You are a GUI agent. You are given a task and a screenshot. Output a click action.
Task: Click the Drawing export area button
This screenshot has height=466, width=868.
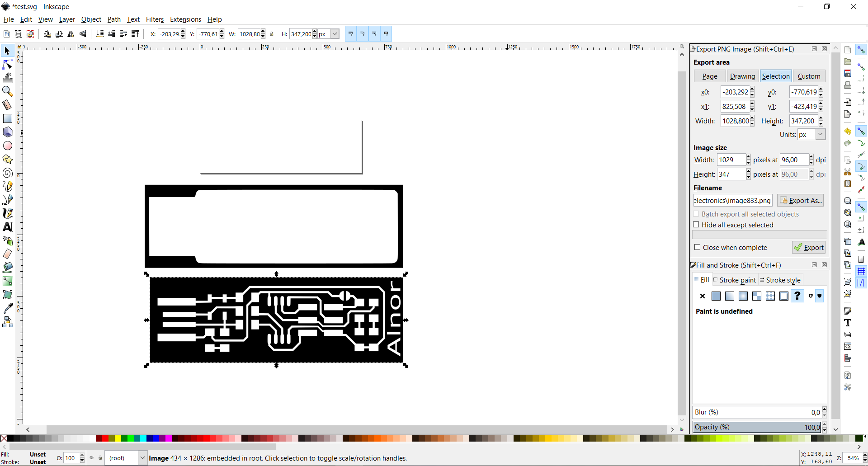(742, 76)
